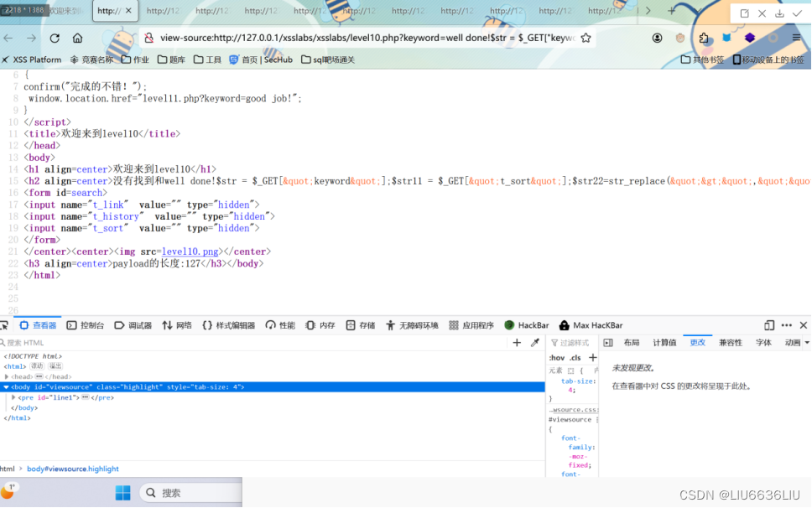Collapse the body#viewsource node
Viewport: 812px width, 508px height.
6,387
